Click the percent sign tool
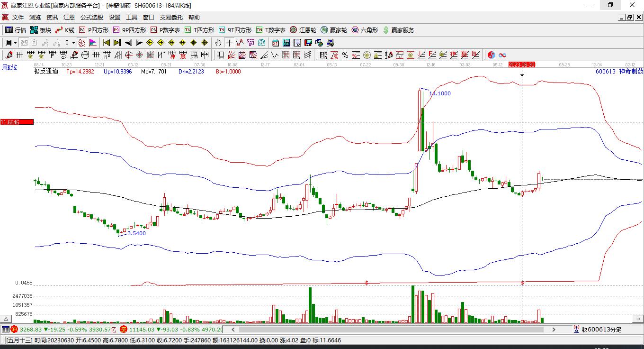Image resolution: width=644 pixels, height=349 pixels. coord(345,55)
